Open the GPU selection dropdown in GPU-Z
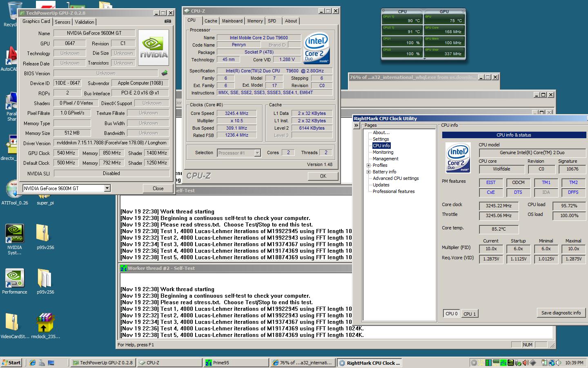Screen dimensions: 588x368 (x=107, y=188)
